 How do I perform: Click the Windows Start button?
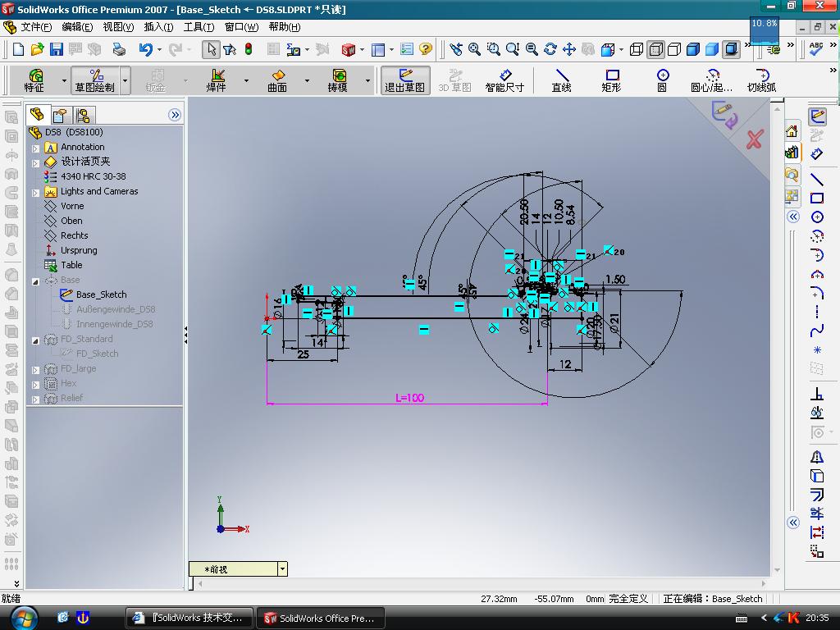(25, 619)
